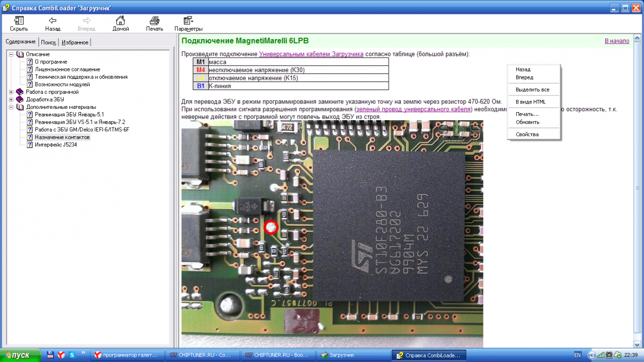The width and height of the screenshot is (644, 362).
Task: Open Реанимация ЭБУ Январь-5.1 topic
Action: pyautogui.click(x=69, y=114)
